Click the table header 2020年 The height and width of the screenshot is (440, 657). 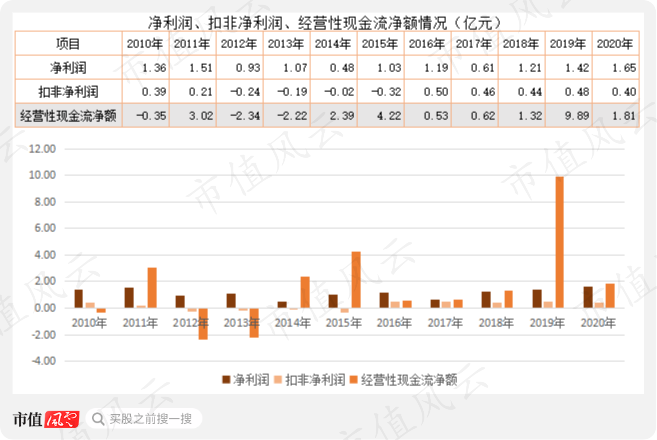(615, 44)
